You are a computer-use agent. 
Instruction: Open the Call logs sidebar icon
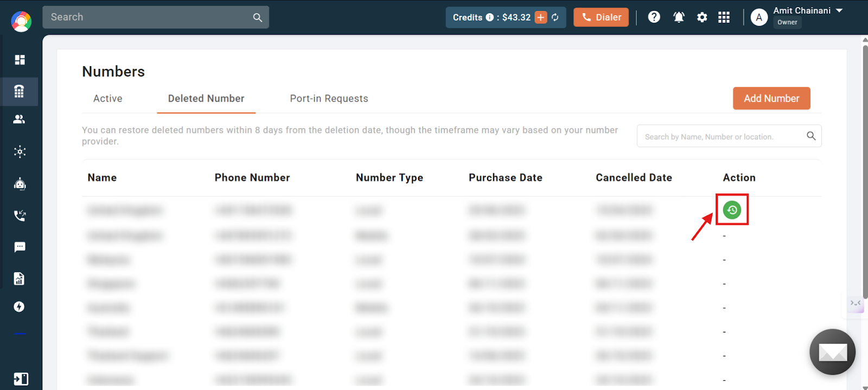(20, 215)
